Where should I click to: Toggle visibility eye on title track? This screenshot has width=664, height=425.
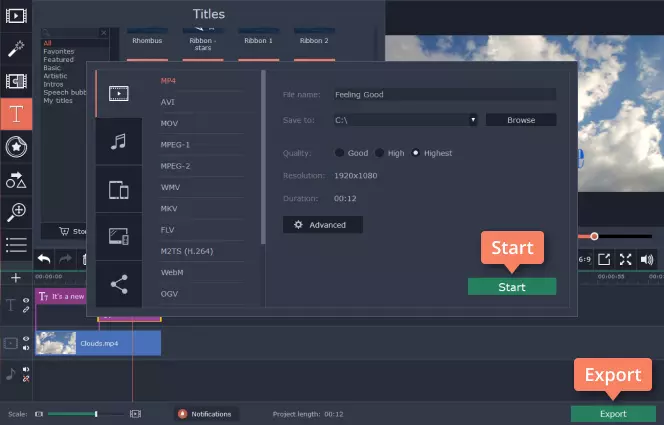pos(26,300)
